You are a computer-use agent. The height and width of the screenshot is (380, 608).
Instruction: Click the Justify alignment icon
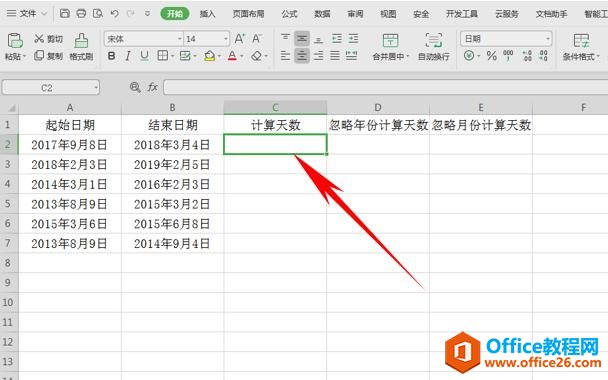(x=335, y=56)
